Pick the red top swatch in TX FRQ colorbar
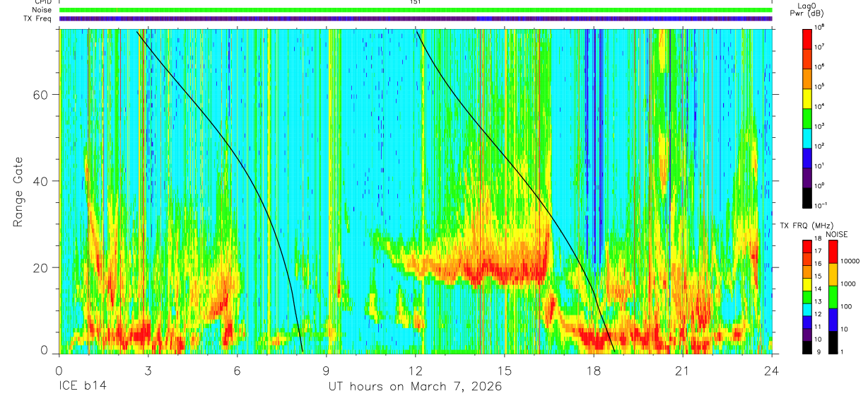This screenshot has height=401, width=868. [807, 247]
